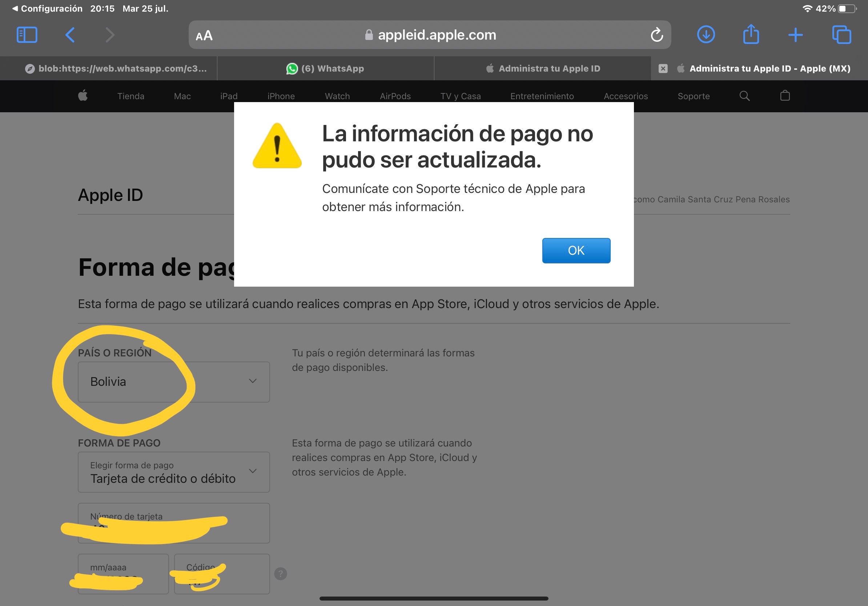The image size is (868, 606).
Task: Open the shopping bag icon
Action: coord(785,96)
